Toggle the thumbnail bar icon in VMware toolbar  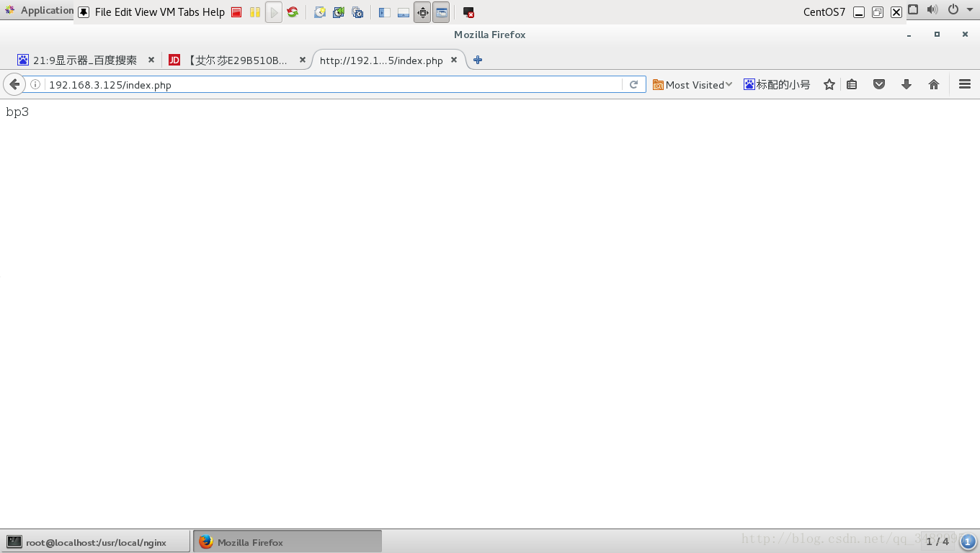click(404, 12)
